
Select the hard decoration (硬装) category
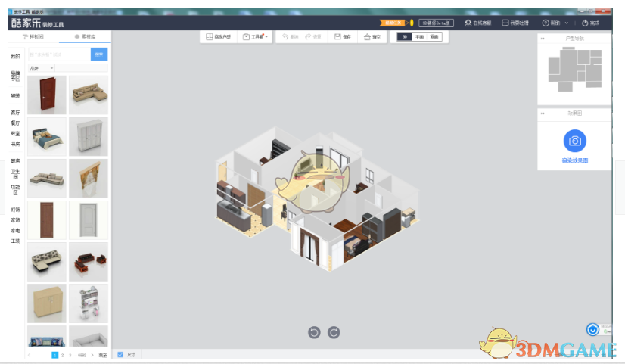tap(15, 95)
